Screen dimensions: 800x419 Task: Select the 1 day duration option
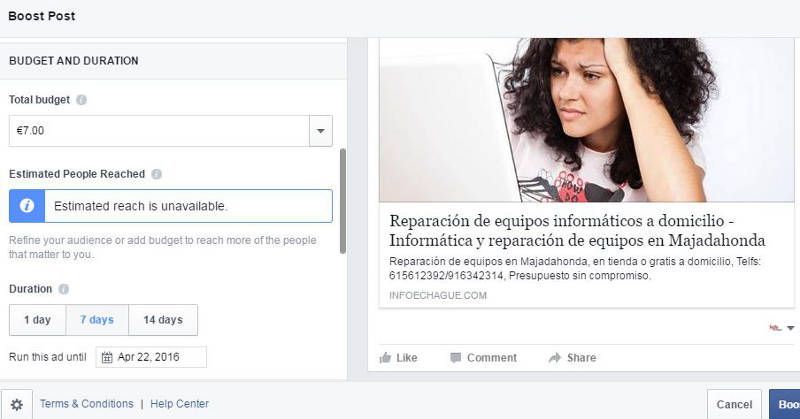click(x=37, y=320)
